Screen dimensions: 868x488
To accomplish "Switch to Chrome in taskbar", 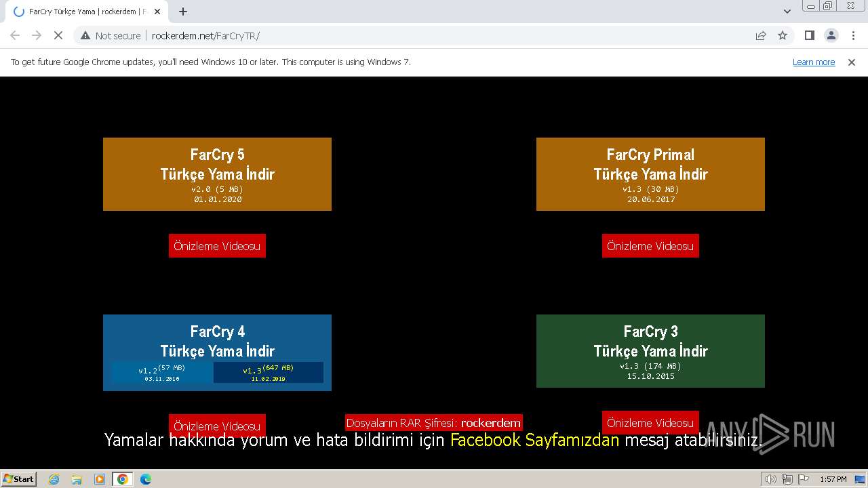I will tap(123, 479).
